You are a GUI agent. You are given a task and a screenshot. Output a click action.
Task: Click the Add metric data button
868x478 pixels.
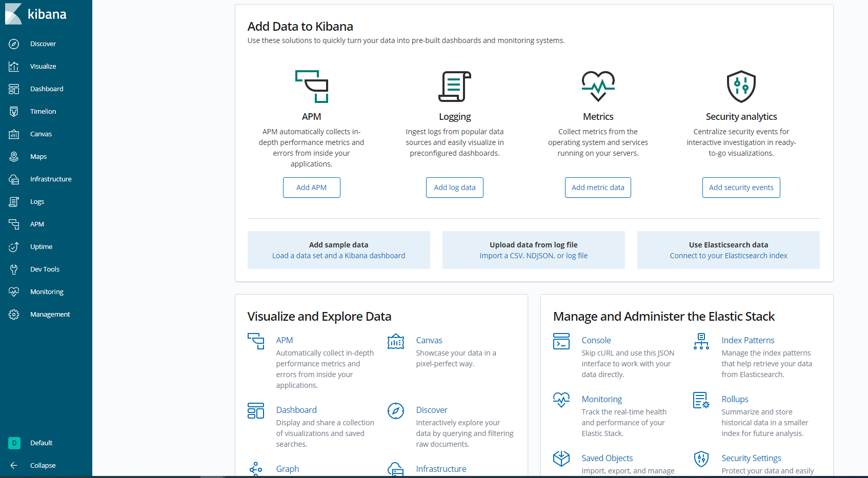pyautogui.click(x=598, y=188)
